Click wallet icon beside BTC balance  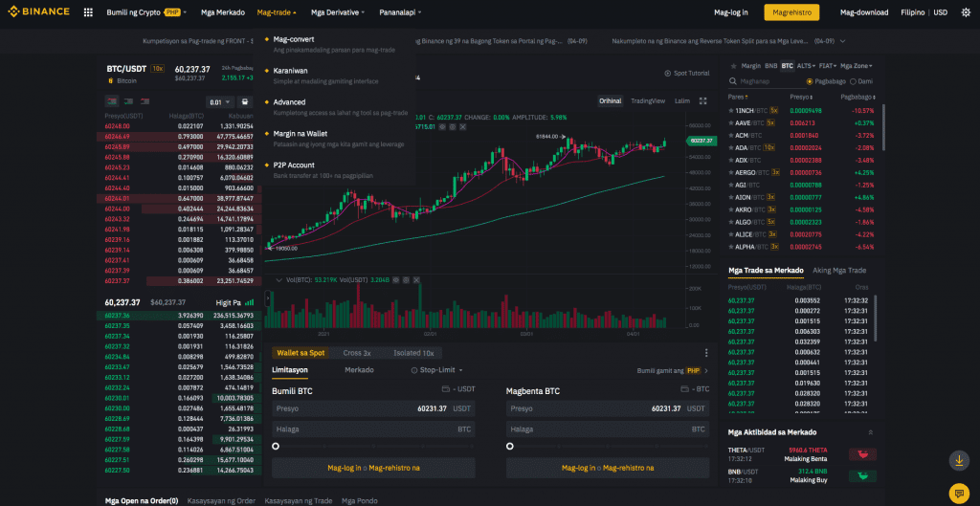(685, 389)
